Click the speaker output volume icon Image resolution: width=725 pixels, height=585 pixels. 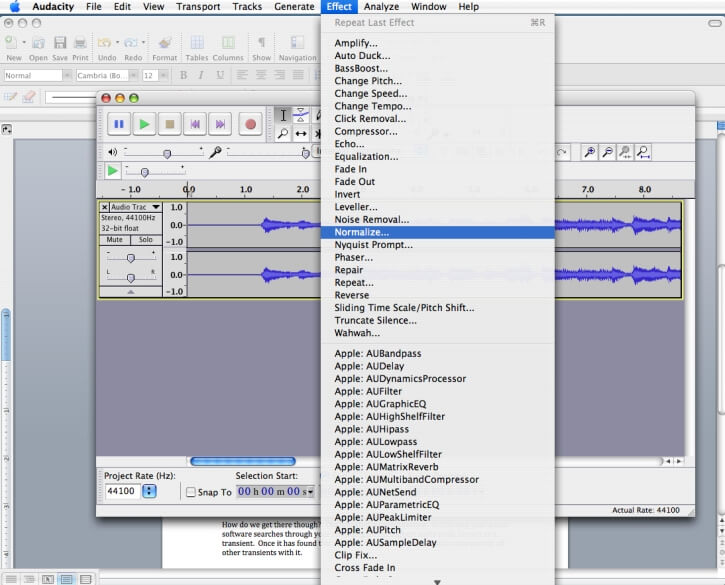point(112,152)
